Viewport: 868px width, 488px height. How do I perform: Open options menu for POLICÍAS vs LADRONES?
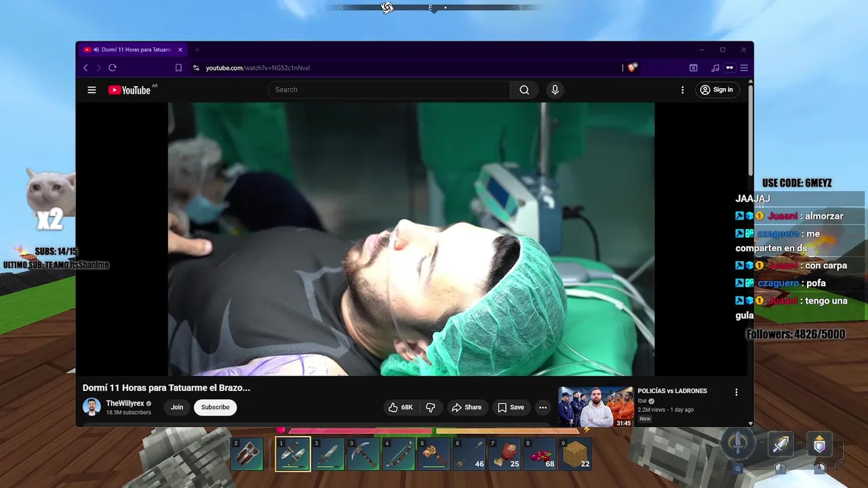[x=736, y=392]
